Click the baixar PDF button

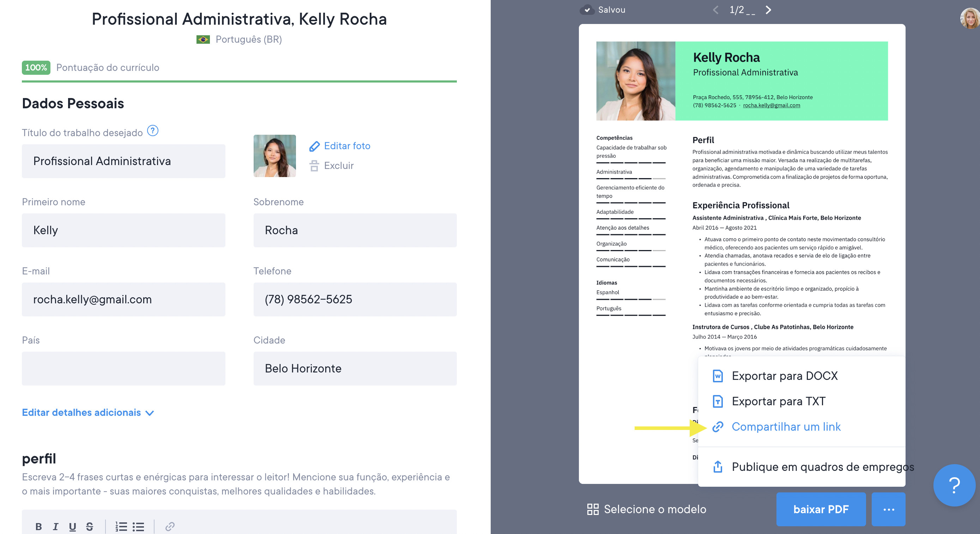[x=821, y=509]
